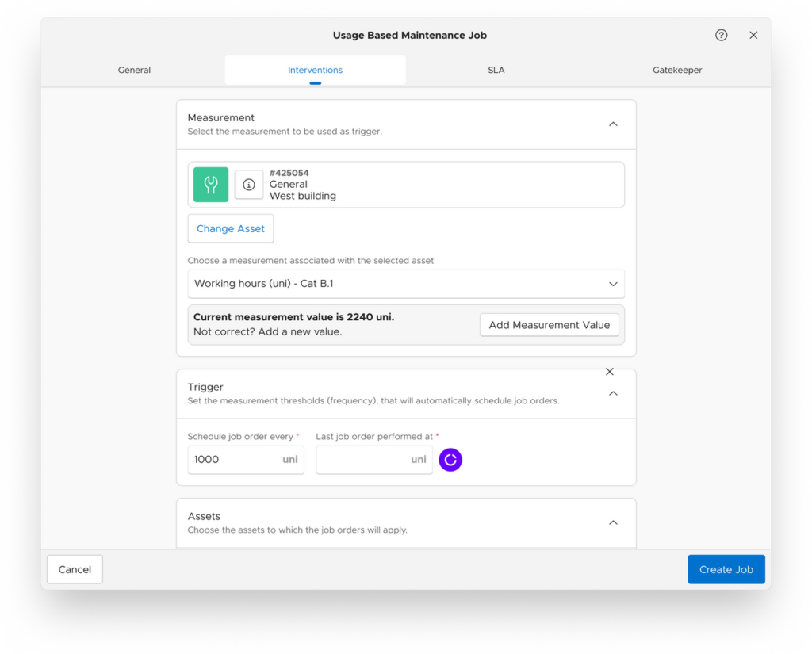The width and height of the screenshot is (812, 654).
Task: Collapse the Trigger section
Action: point(613,392)
